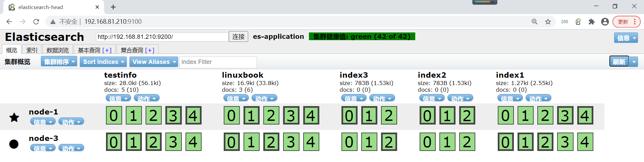Image resolution: width=644 pixels, height=162 pixels.
Task: Switch to the 数据浏览 data browser tab
Action: click(58, 50)
